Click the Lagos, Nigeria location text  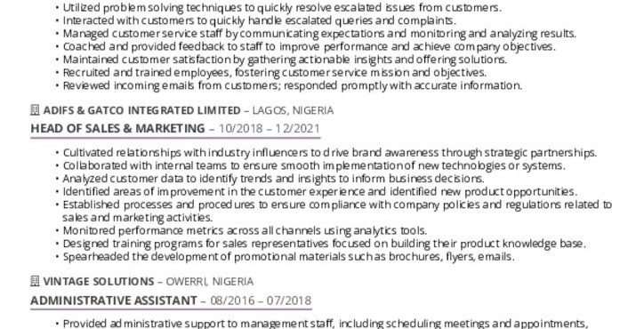(293, 110)
